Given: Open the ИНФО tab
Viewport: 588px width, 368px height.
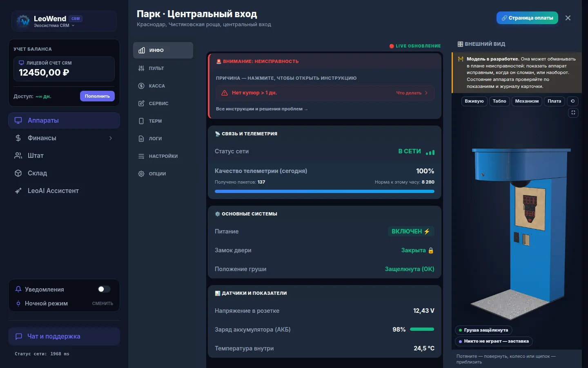Looking at the screenshot, I should coord(163,50).
